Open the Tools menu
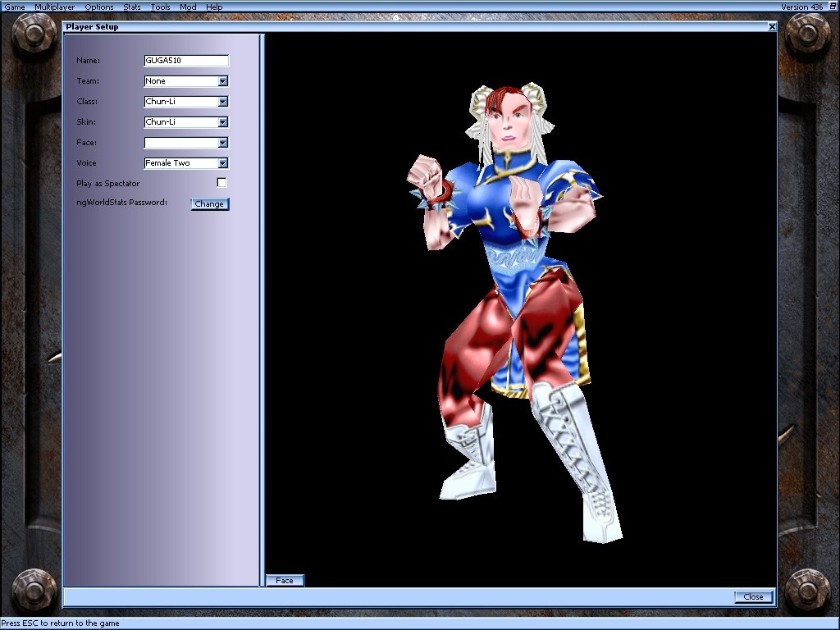840x630 pixels. coord(160,7)
